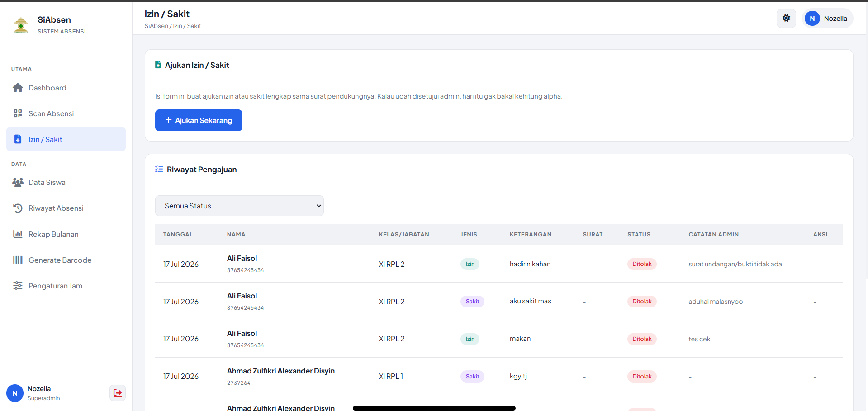Click the logout icon beside Superadmin
This screenshot has width=868, height=411.
pyautogui.click(x=118, y=393)
